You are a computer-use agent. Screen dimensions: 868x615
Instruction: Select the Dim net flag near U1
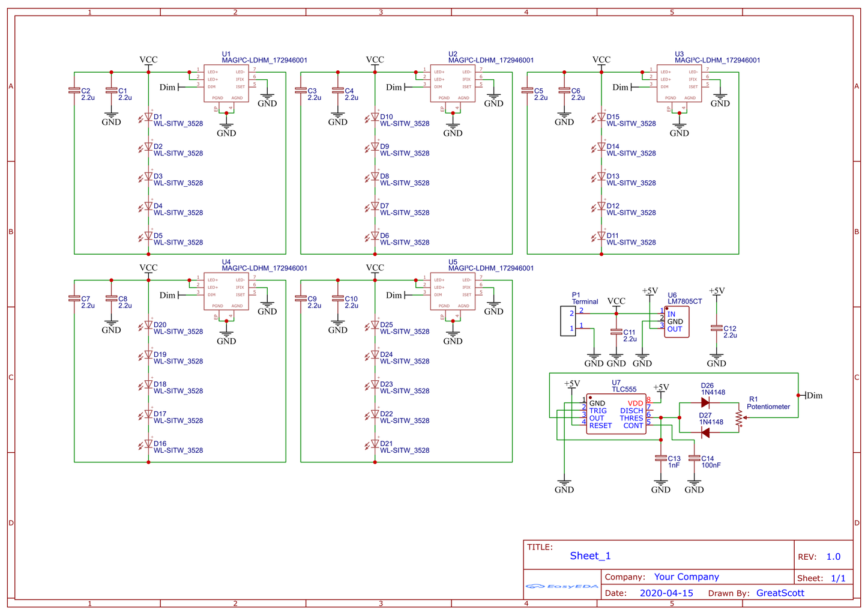[166, 87]
